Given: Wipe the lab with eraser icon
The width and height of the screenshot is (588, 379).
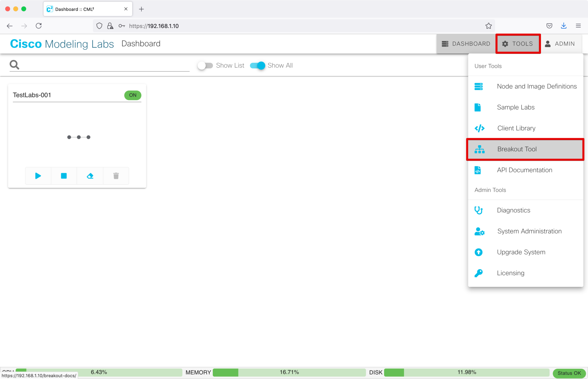Looking at the screenshot, I should coord(90,176).
